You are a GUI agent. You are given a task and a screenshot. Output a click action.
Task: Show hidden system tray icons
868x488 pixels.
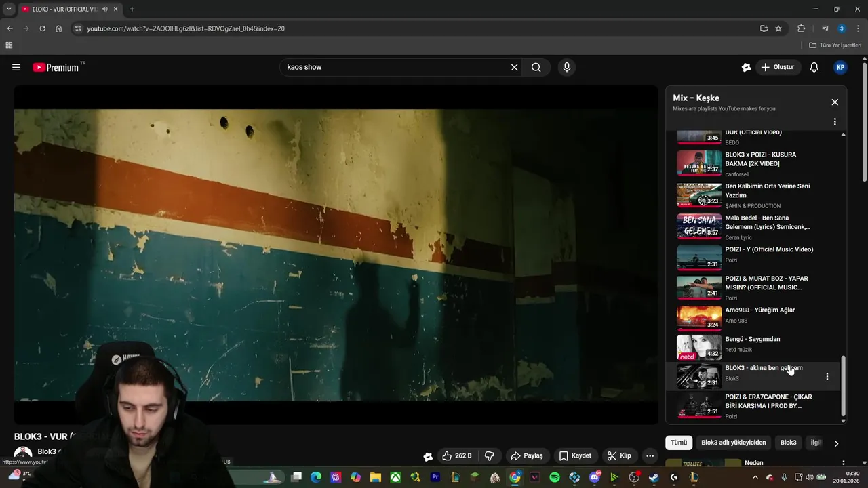click(x=755, y=477)
